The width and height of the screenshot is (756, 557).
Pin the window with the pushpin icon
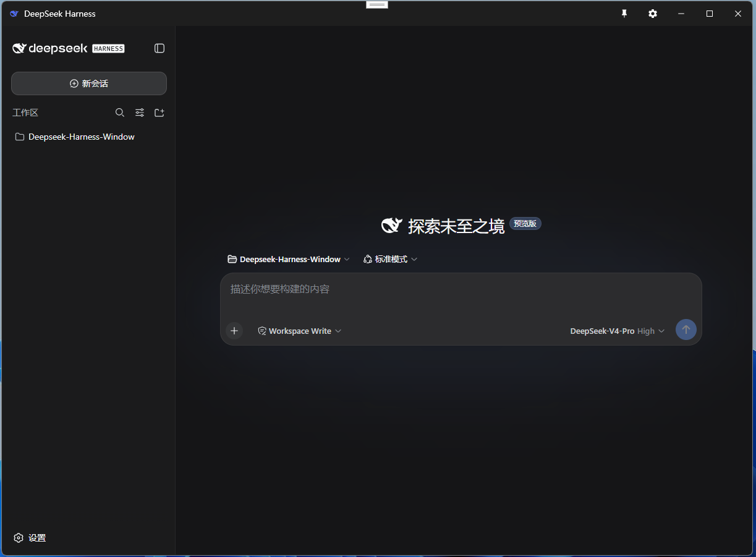pyautogui.click(x=624, y=14)
